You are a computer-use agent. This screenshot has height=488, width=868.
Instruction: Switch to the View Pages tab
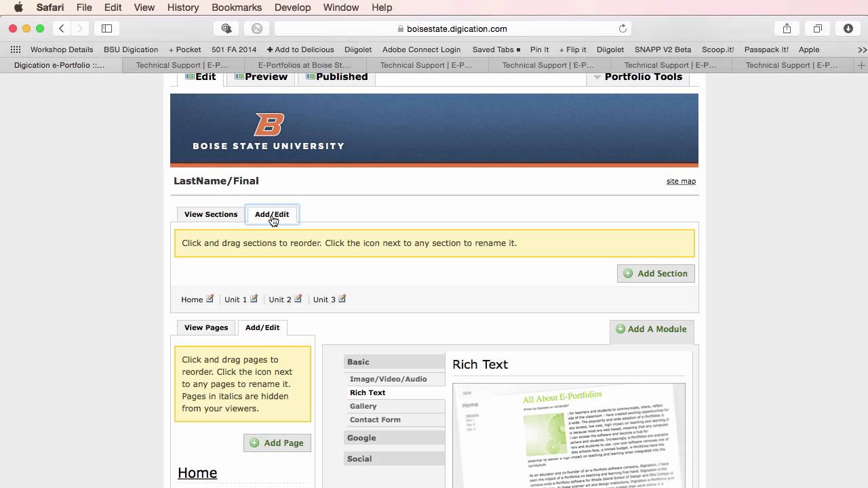coord(206,327)
